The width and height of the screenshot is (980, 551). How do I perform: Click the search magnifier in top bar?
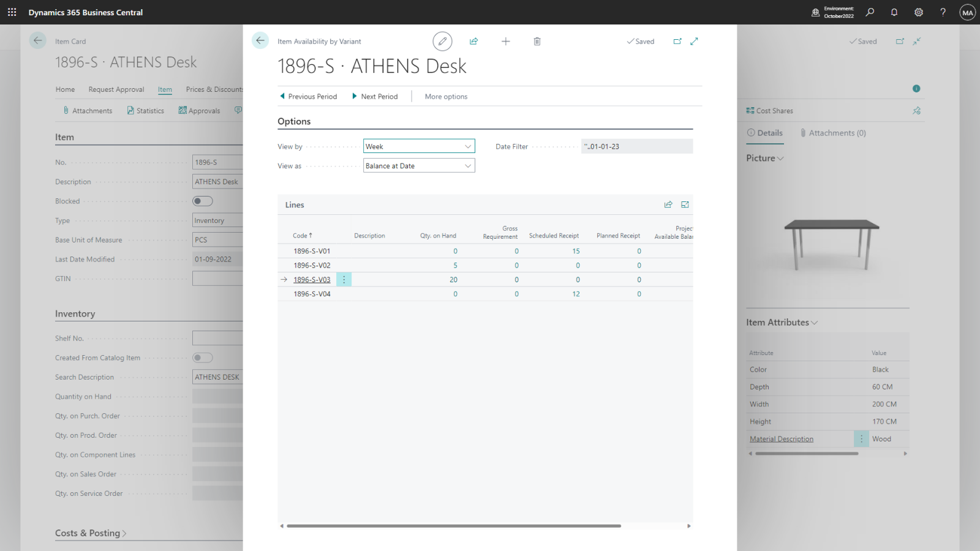pyautogui.click(x=870, y=12)
